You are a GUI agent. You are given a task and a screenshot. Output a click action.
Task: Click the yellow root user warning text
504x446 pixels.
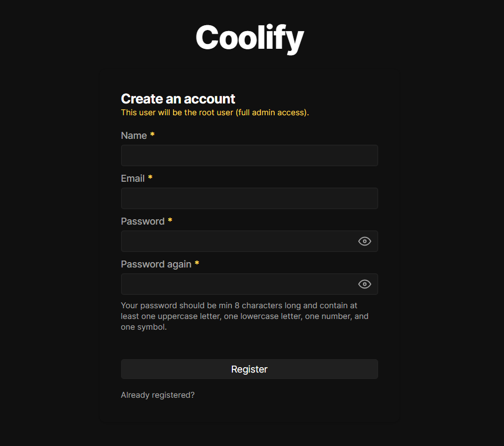pos(215,113)
